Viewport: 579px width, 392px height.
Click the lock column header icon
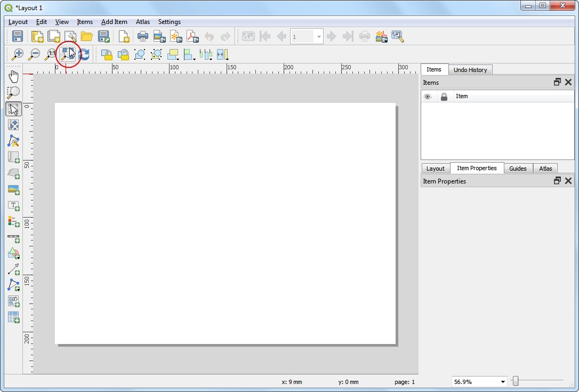(444, 97)
